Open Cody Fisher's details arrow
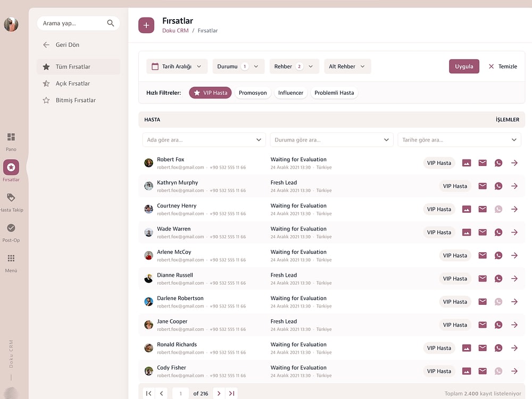 point(514,371)
